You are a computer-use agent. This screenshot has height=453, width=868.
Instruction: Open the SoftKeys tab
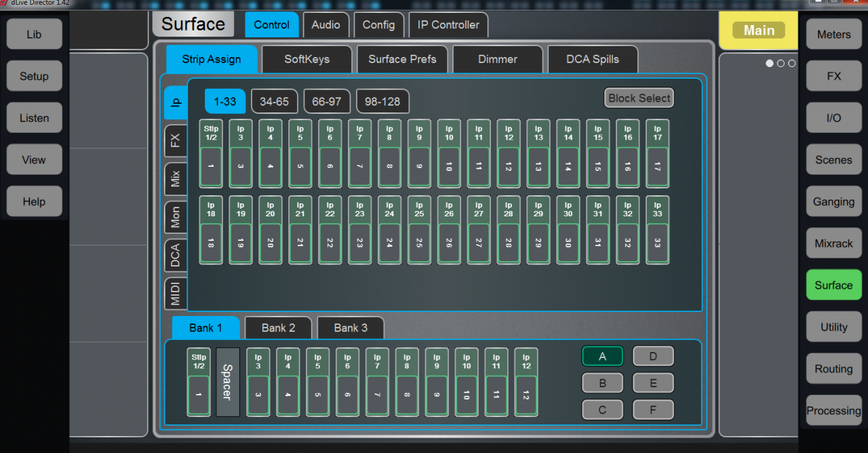pos(307,60)
